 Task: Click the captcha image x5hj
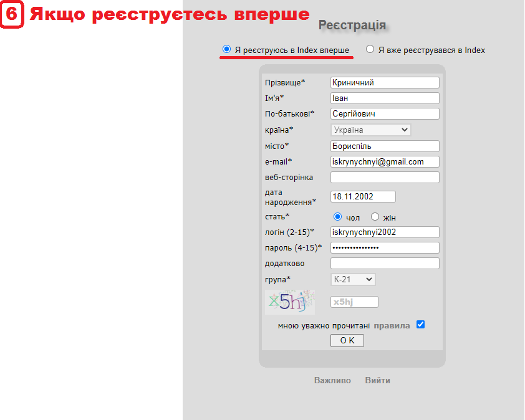pyautogui.click(x=289, y=302)
